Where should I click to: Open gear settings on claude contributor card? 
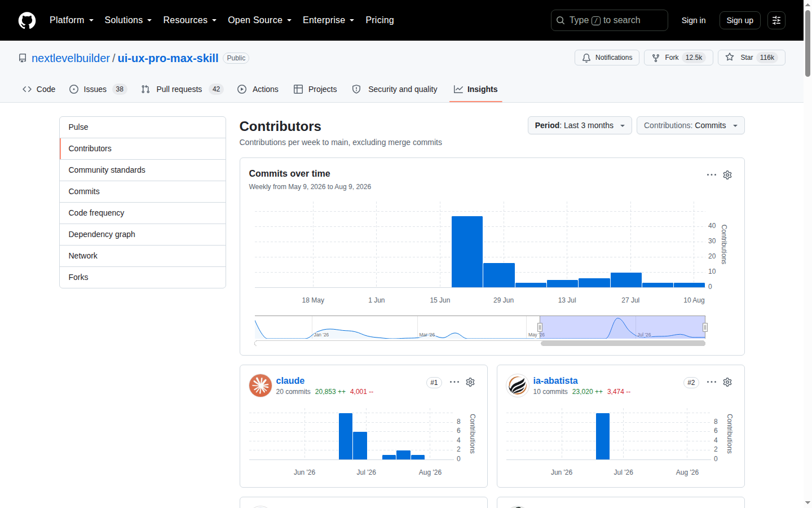[470, 382]
